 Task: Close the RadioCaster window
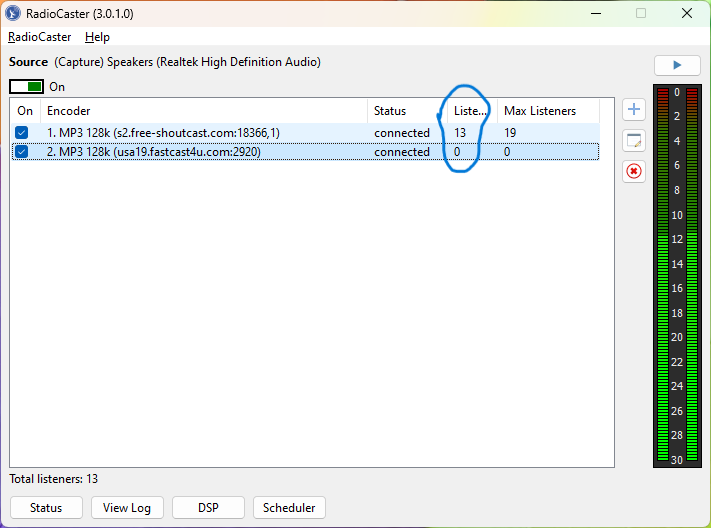687,14
